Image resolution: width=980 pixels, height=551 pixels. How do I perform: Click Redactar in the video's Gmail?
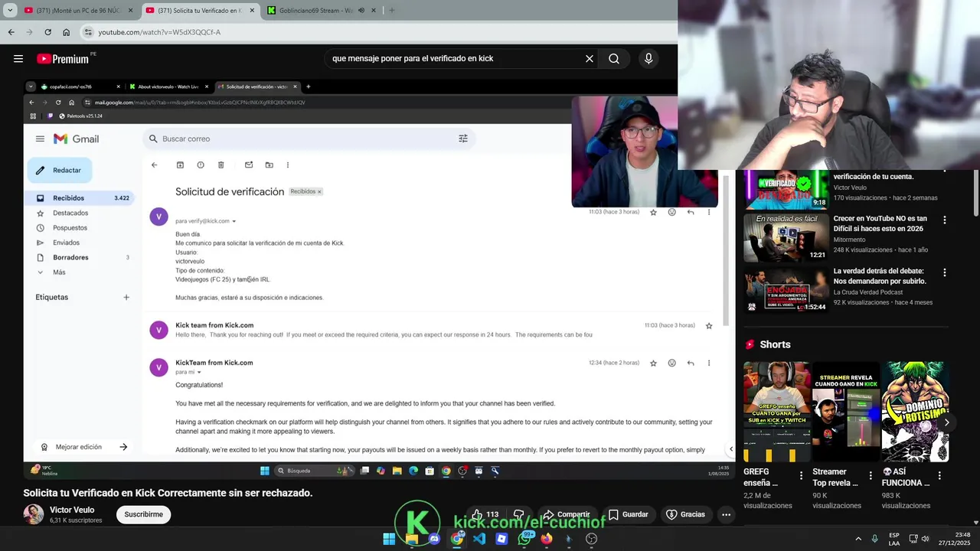point(60,170)
